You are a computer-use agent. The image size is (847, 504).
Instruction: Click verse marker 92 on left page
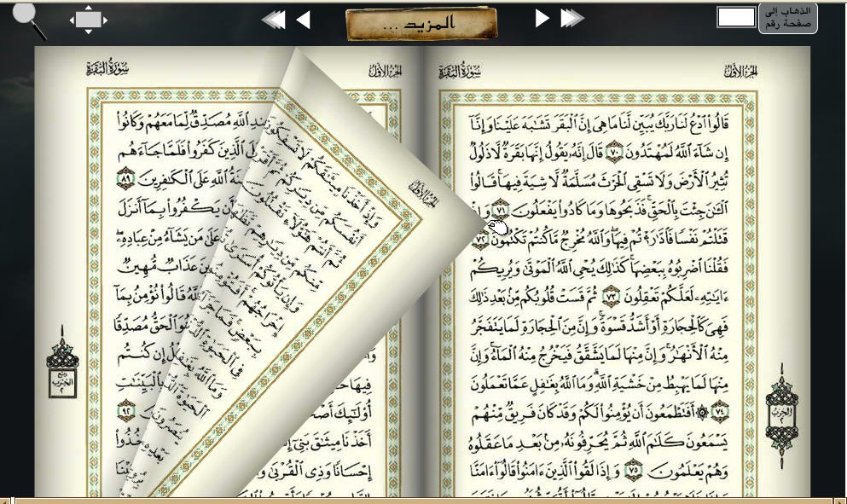tap(125, 407)
